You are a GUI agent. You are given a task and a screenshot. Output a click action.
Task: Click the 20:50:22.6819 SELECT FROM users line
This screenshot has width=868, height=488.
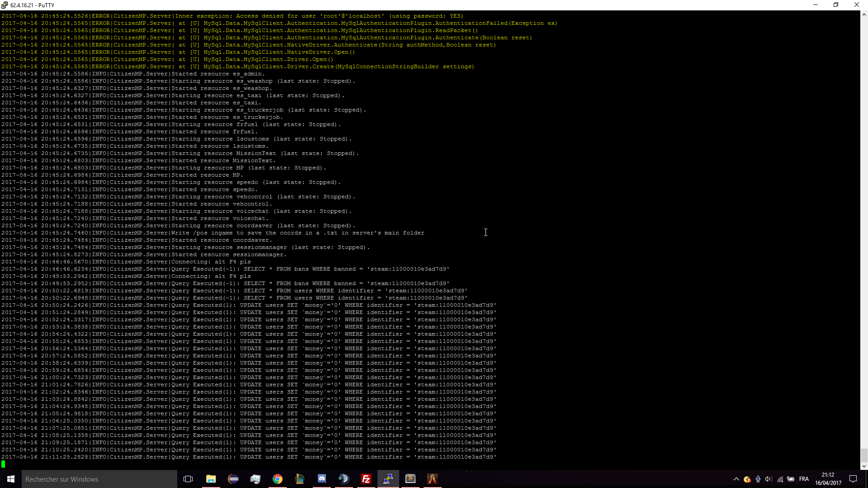234,291
